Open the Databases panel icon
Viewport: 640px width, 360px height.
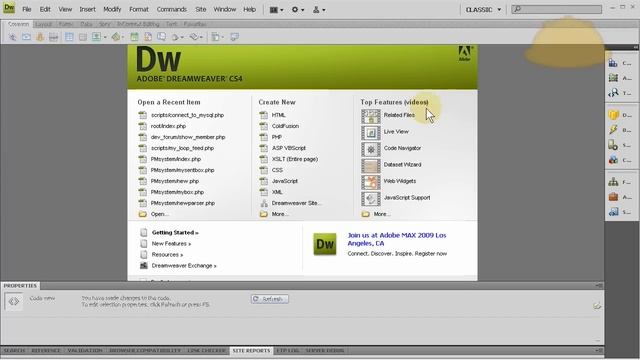point(613,115)
